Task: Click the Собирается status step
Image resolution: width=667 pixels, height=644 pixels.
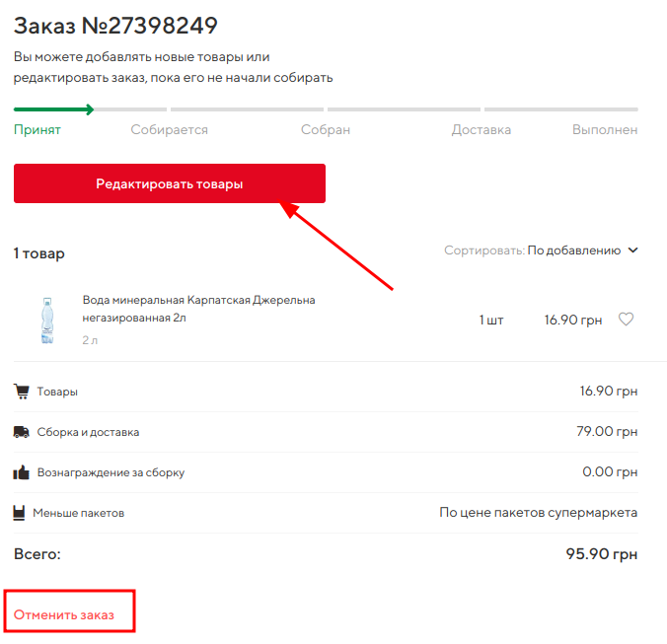Action: [x=170, y=130]
